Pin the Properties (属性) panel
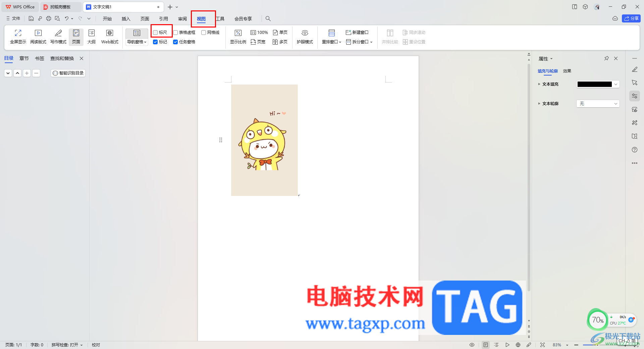 point(606,58)
